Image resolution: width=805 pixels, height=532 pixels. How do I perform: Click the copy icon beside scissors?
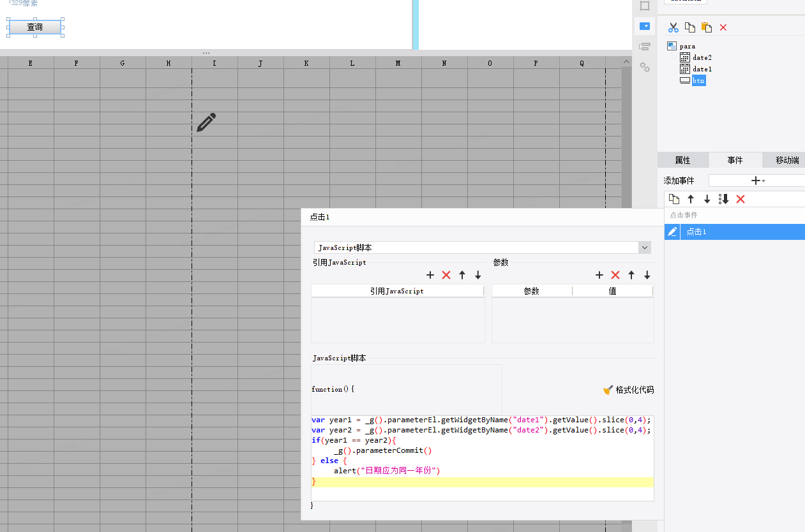[690, 27]
